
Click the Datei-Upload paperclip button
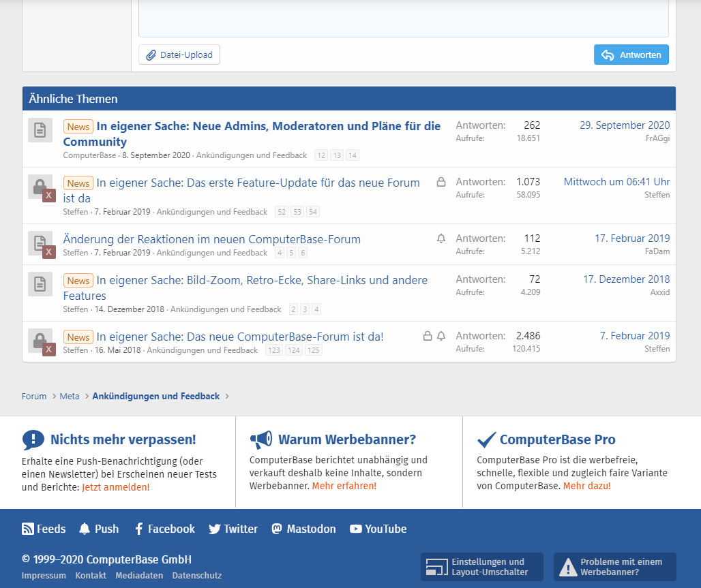point(179,55)
